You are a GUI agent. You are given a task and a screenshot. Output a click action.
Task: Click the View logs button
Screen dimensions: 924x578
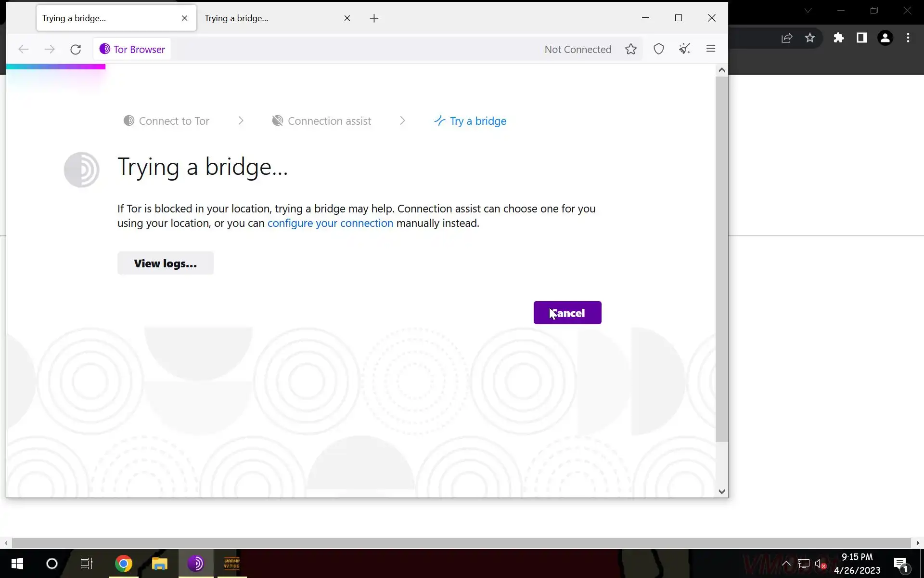coord(165,263)
